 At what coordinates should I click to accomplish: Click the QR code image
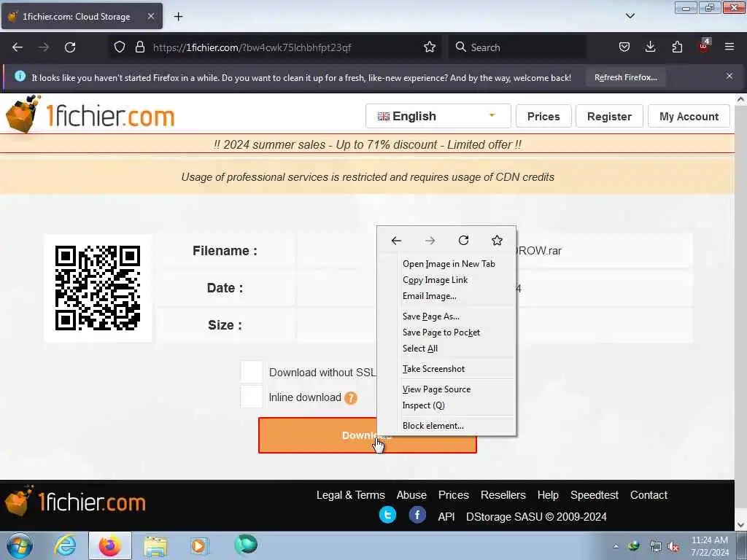point(98,288)
